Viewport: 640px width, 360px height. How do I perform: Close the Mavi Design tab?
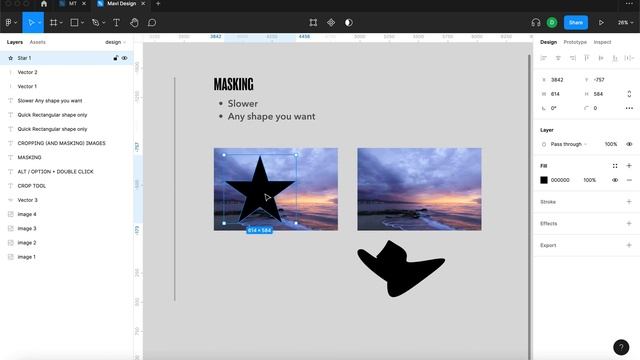(143, 4)
